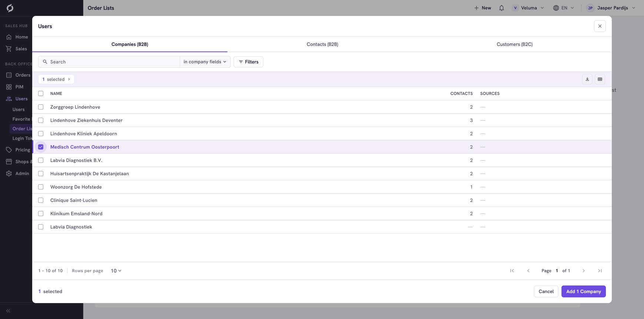The width and height of the screenshot is (644, 319).
Task: Click into the Search field
Action: click(109, 62)
